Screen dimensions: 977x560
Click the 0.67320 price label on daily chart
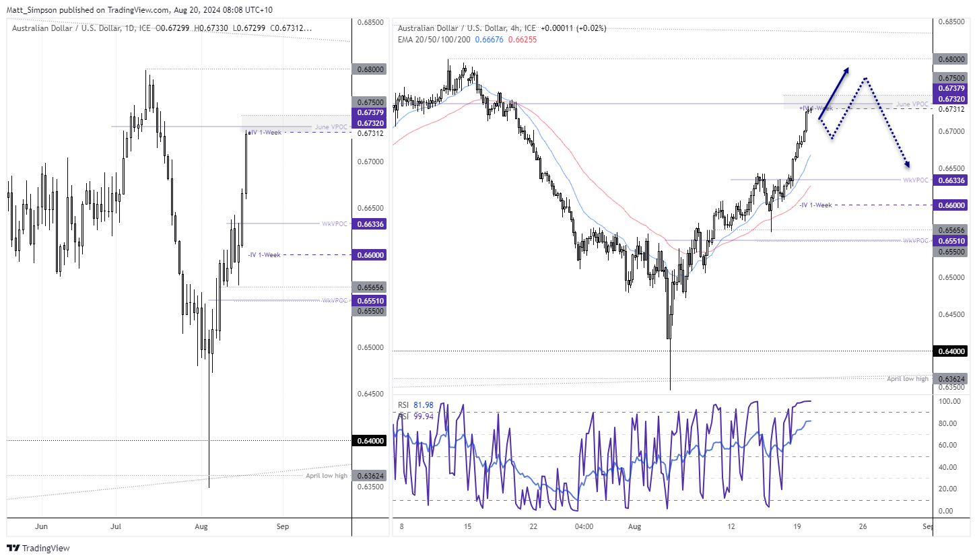[x=369, y=123]
